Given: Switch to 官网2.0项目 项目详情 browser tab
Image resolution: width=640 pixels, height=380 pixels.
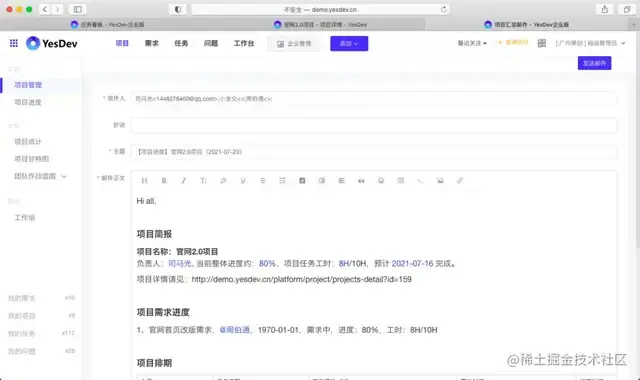Looking at the screenshot, I should 320,24.
